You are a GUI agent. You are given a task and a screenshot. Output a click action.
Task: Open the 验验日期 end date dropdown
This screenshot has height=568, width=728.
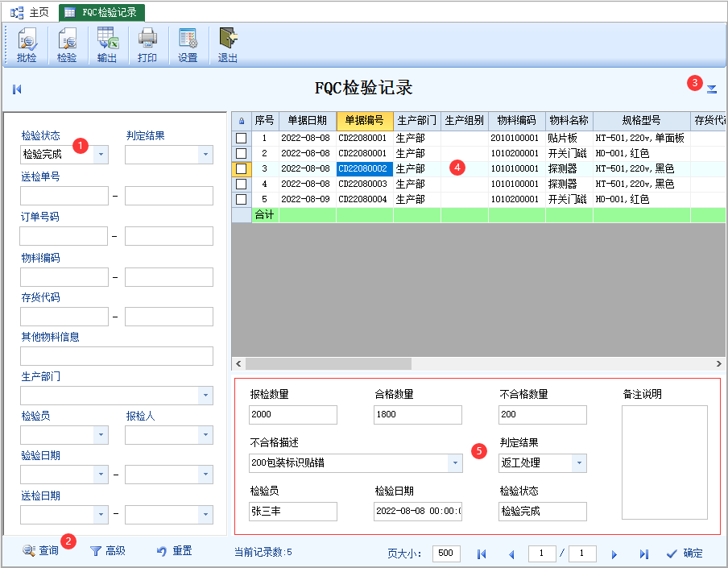(x=205, y=475)
